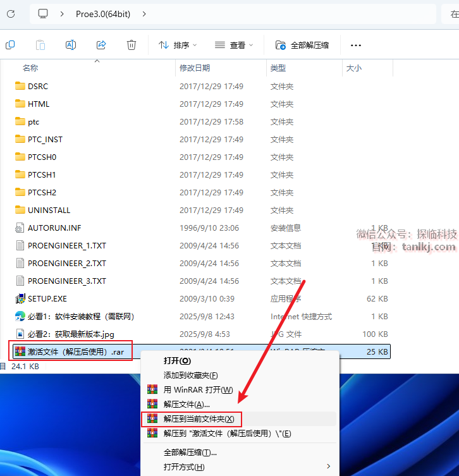
Task: Select the SETUP.EXE application icon
Action: pyautogui.click(x=20, y=298)
